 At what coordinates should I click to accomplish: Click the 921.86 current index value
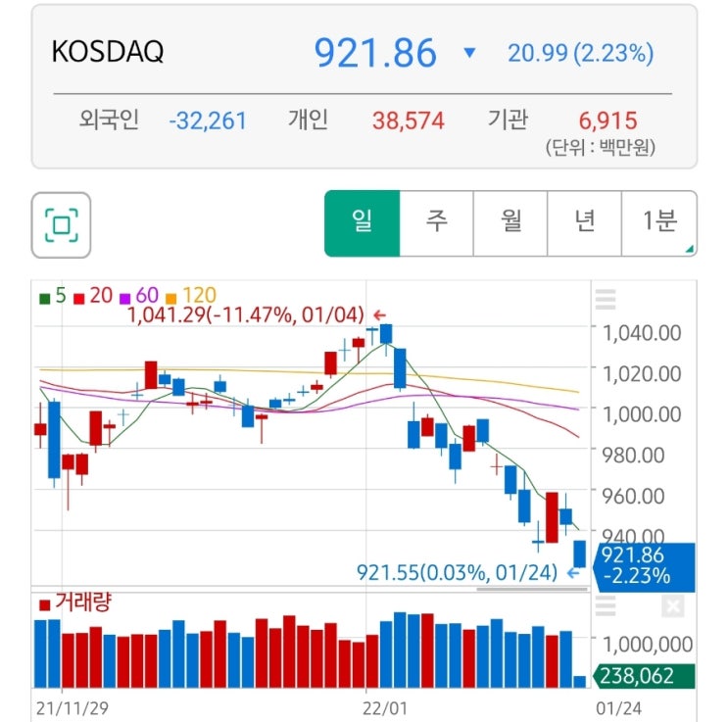pos(375,53)
